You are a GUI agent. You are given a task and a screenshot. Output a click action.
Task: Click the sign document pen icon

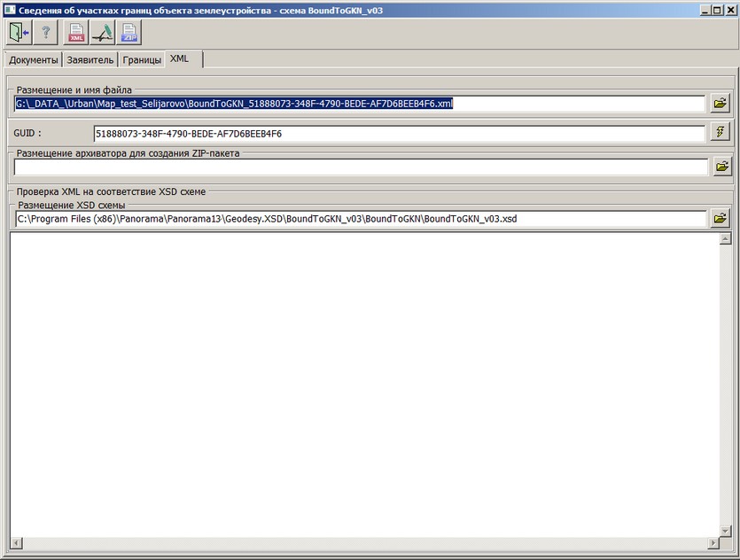[x=103, y=33]
